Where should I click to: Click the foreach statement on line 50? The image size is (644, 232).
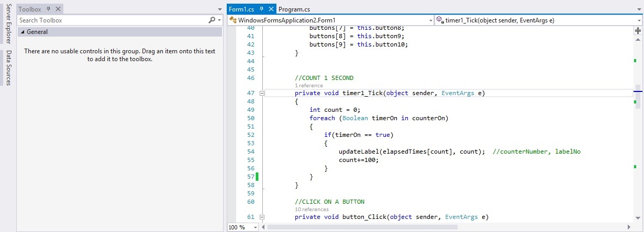[379, 118]
